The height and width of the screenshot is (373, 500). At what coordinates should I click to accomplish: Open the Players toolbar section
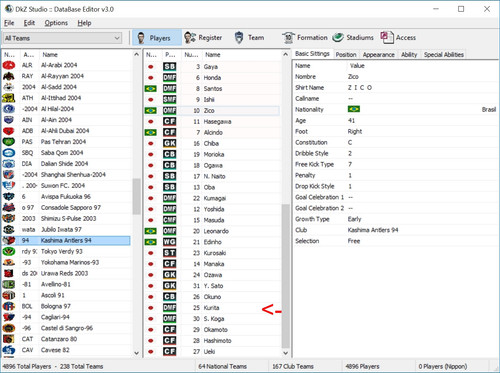pyautogui.click(x=157, y=38)
